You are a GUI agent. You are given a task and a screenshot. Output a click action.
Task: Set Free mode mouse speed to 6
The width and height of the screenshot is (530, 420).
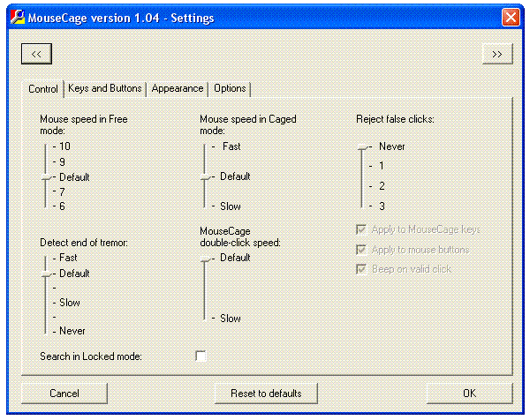click(x=62, y=206)
